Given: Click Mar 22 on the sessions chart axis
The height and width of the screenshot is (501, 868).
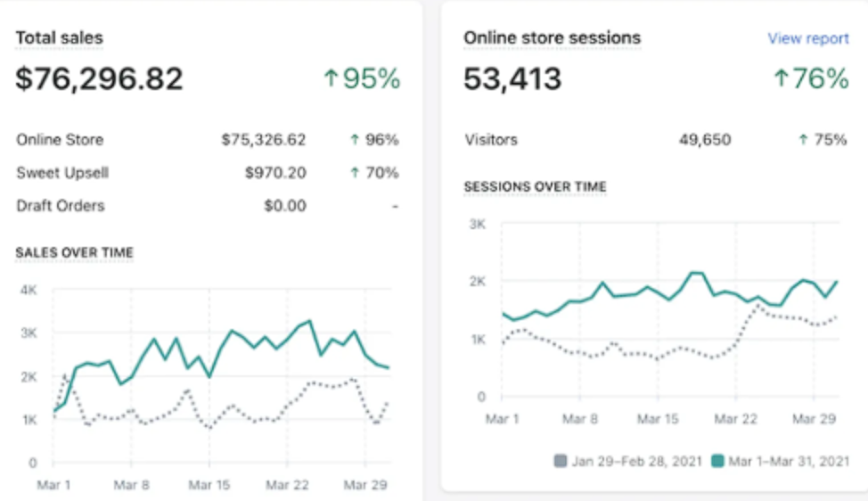Looking at the screenshot, I should (736, 418).
